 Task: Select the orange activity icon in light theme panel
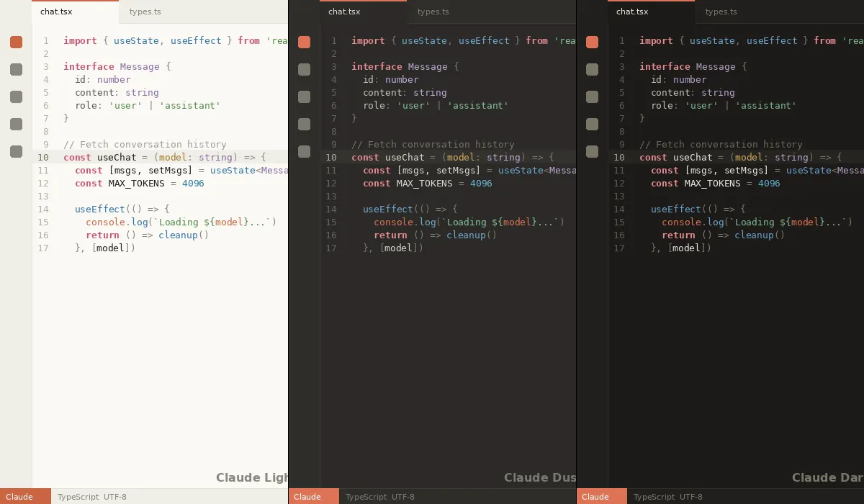(x=16, y=42)
